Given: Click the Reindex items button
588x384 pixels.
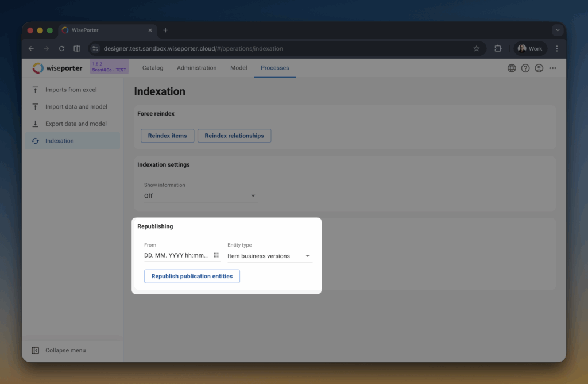Looking at the screenshot, I should click(x=167, y=136).
